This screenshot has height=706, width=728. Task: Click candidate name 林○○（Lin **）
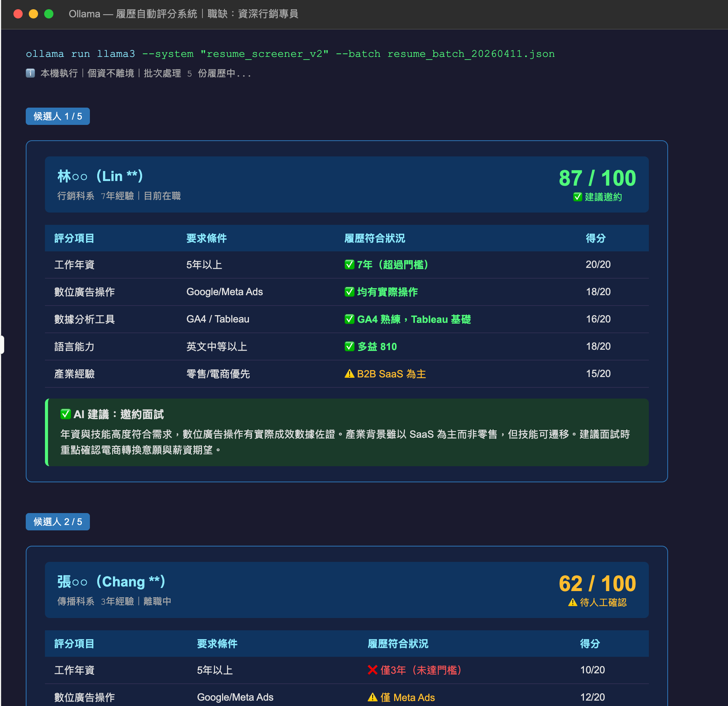coord(100,176)
